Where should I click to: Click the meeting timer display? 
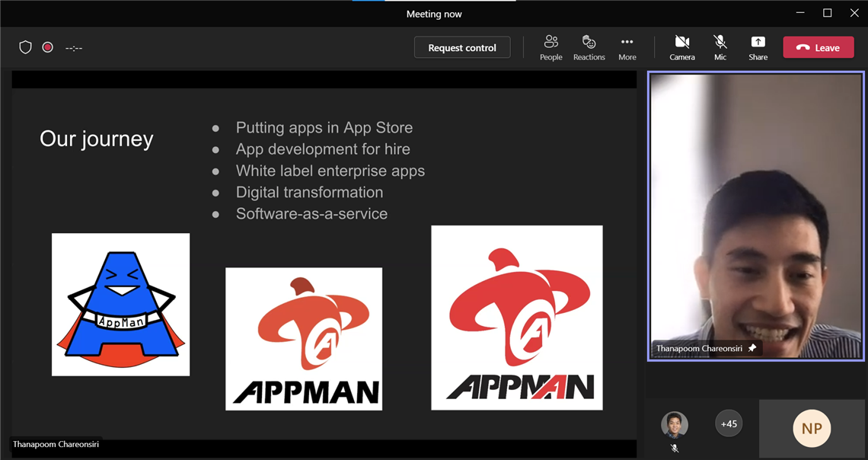(74, 48)
